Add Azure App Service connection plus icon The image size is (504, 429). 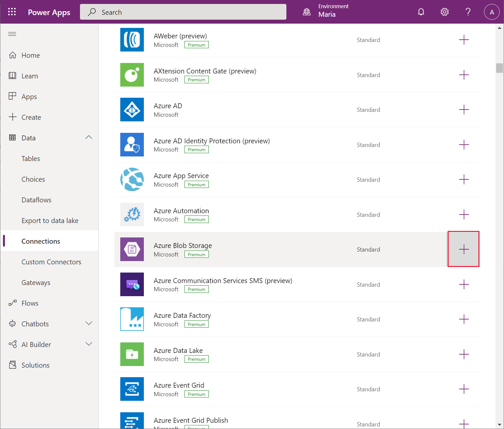click(x=464, y=179)
